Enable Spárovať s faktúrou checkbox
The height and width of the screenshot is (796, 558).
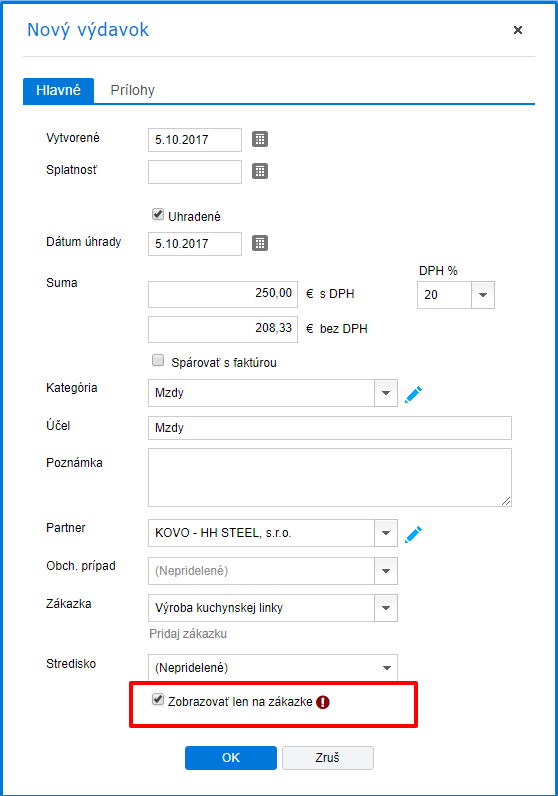point(158,361)
